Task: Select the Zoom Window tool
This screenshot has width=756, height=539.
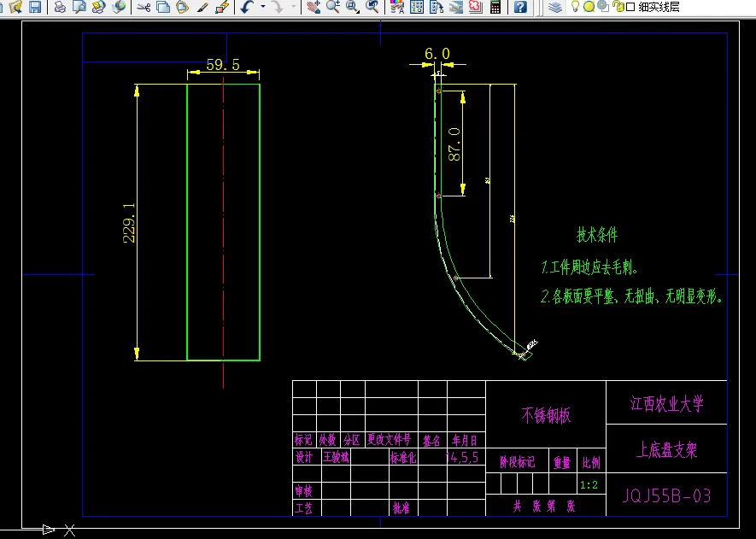Action: click(x=353, y=7)
